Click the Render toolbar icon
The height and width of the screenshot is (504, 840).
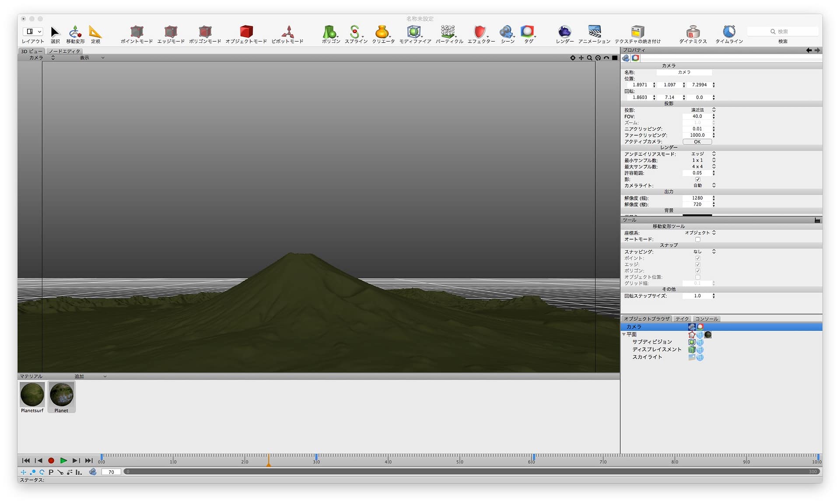point(564,32)
